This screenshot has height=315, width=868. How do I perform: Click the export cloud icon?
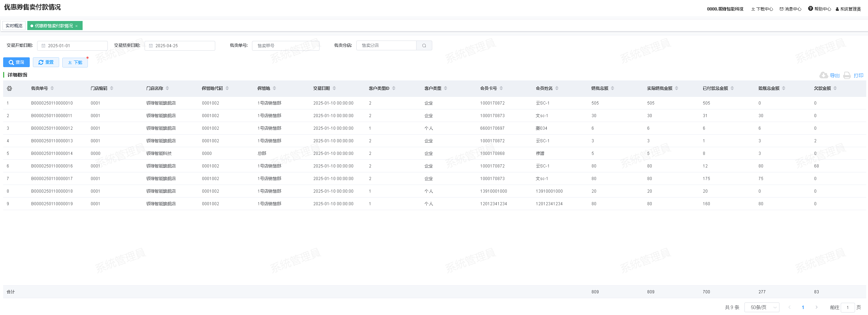pos(824,75)
